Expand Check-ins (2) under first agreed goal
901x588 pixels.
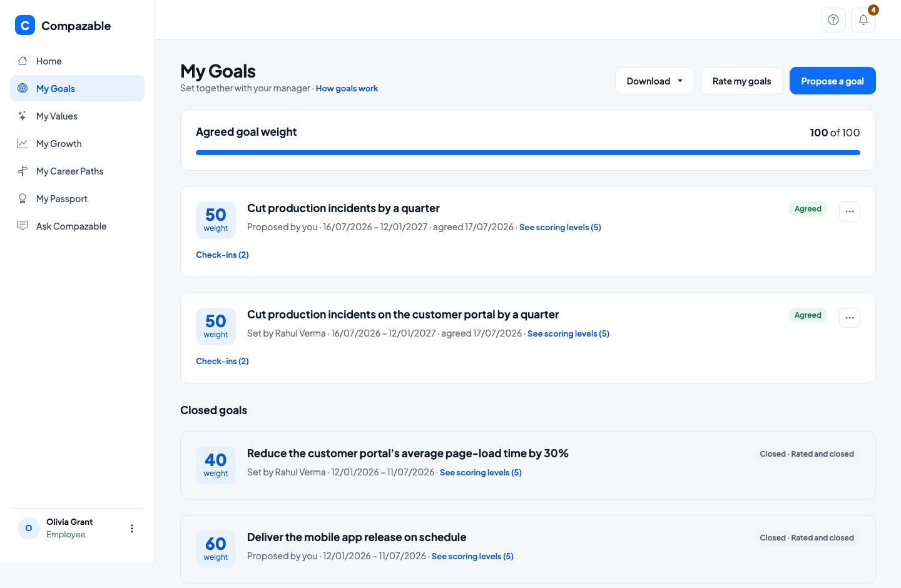pyautogui.click(x=222, y=255)
